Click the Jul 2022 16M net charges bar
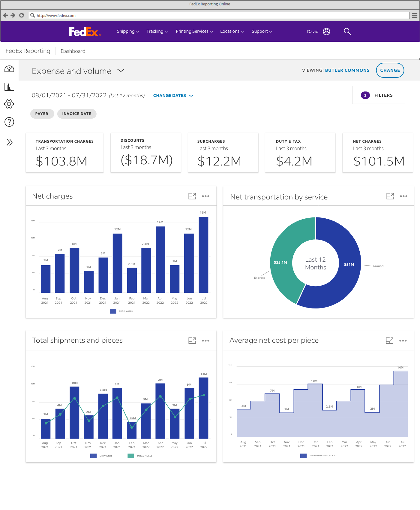The image size is (420, 510). [x=203, y=255]
